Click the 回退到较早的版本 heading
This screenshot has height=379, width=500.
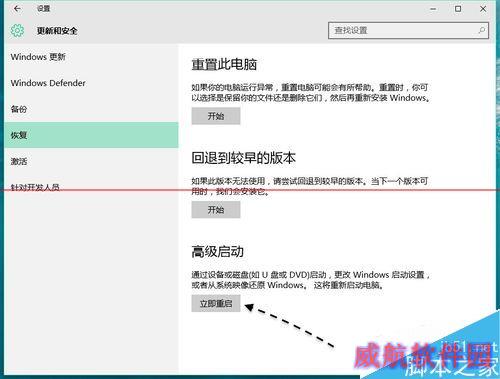click(243, 158)
